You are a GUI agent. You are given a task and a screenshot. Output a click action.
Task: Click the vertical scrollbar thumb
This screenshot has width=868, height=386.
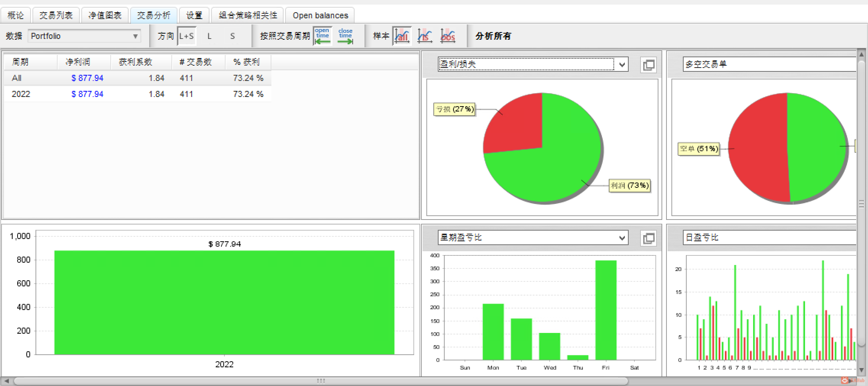click(862, 203)
